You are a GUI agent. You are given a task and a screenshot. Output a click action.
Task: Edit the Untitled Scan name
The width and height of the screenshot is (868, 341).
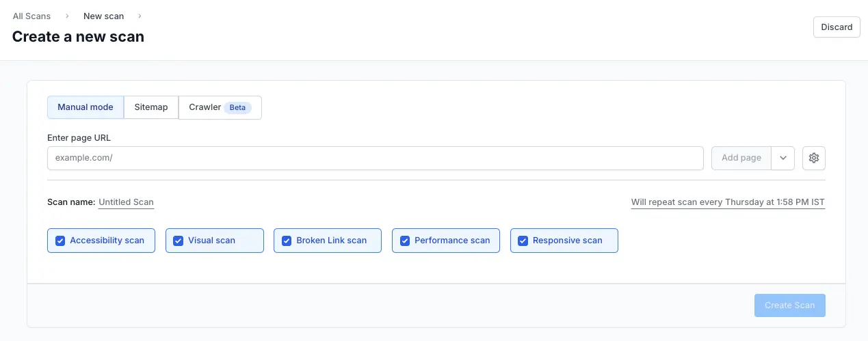pyautogui.click(x=126, y=202)
